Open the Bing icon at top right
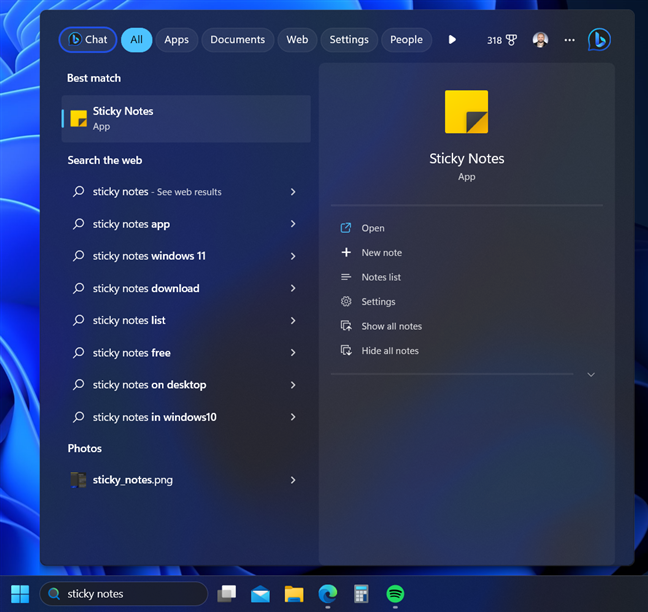The width and height of the screenshot is (648, 612). pos(599,40)
